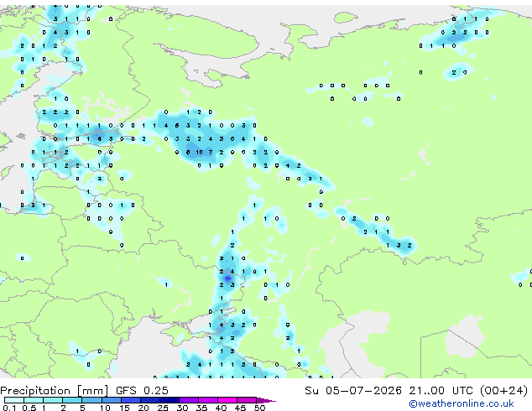Screen dimensions: 532x411
Task: Select the 45–50 mm legend color swatch
Action: tap(247, 400)
